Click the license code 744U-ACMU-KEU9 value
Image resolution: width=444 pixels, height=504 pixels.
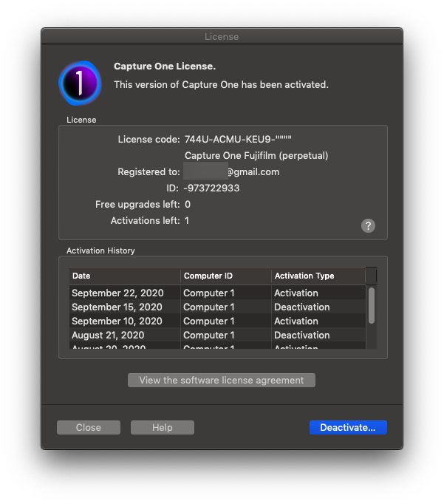tap(238, 140)
